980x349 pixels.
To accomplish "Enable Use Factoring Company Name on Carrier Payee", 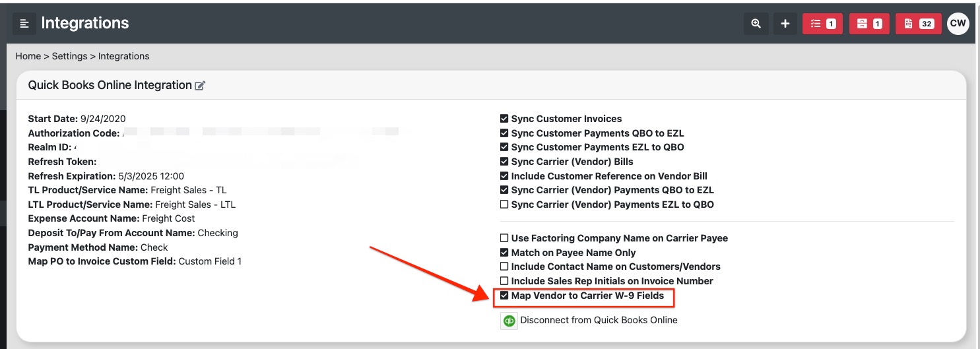I will click(x=504, y=238).
